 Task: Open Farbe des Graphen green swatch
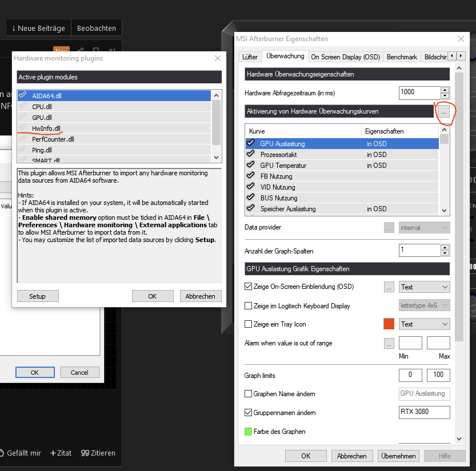click(x=249, y=432)
